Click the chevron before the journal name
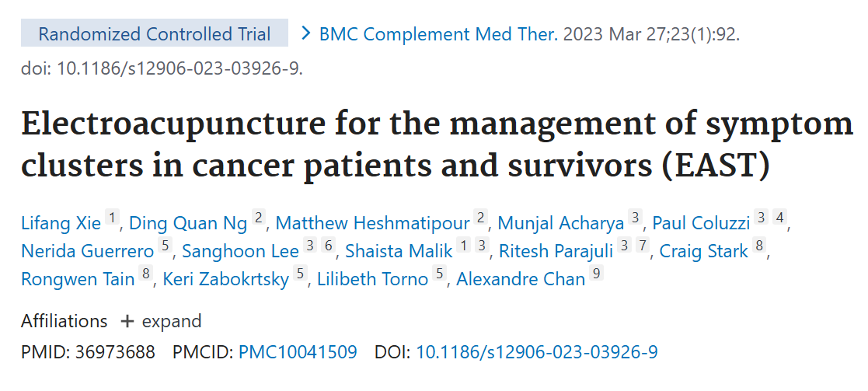This screenshot has height=391, width=868. [306, 34]
